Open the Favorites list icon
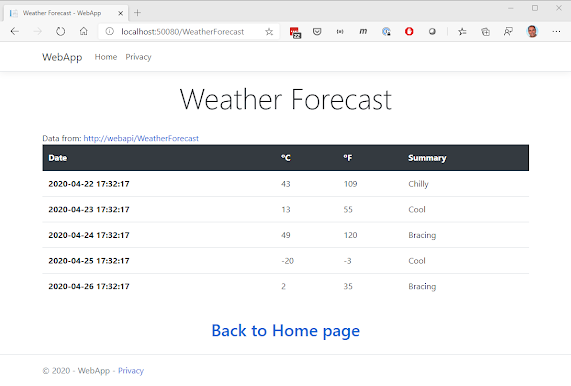571x386 pixels. 462,32
